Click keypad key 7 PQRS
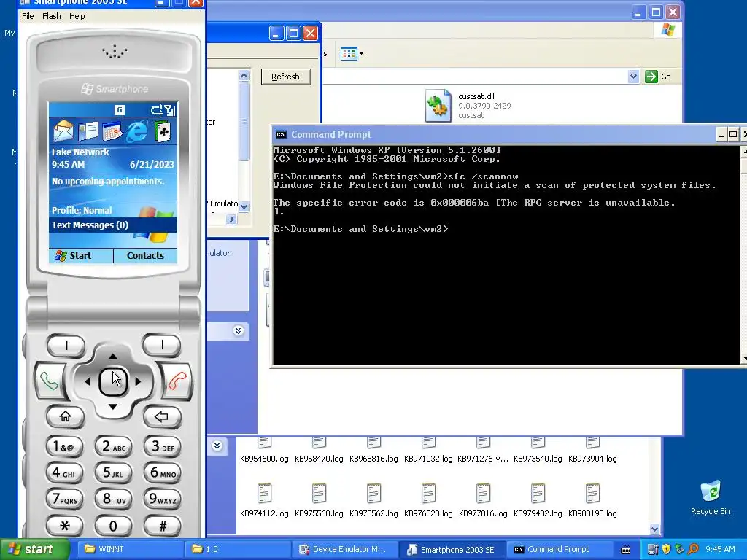Viewport: 747px width, 560px height. pos(64,499)
